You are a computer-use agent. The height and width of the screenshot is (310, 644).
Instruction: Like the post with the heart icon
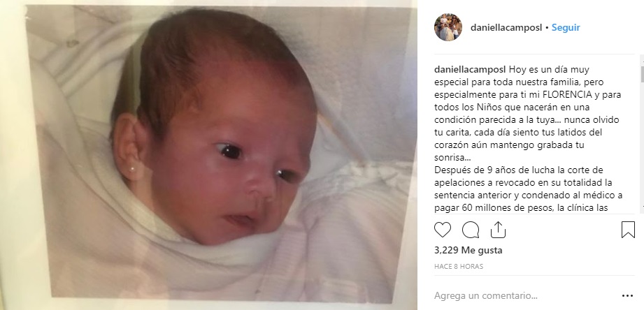pos(443,230)
